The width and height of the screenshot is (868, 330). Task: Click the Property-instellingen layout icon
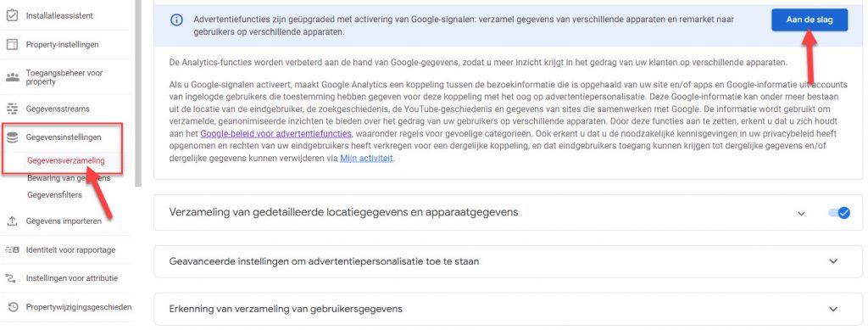[x=12, y=44]
